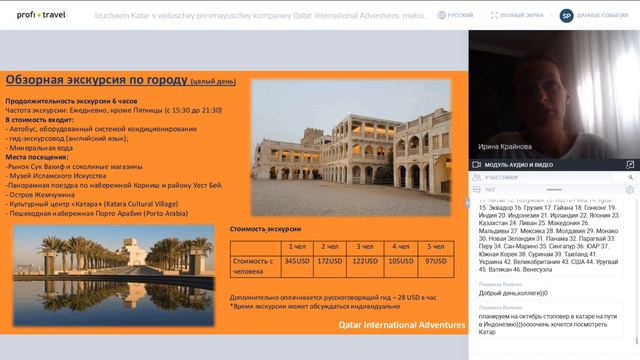Click the chat message 'Добрый день,коллеги'
The height and width of the screenshot is (360, 640).
(513, 293)
